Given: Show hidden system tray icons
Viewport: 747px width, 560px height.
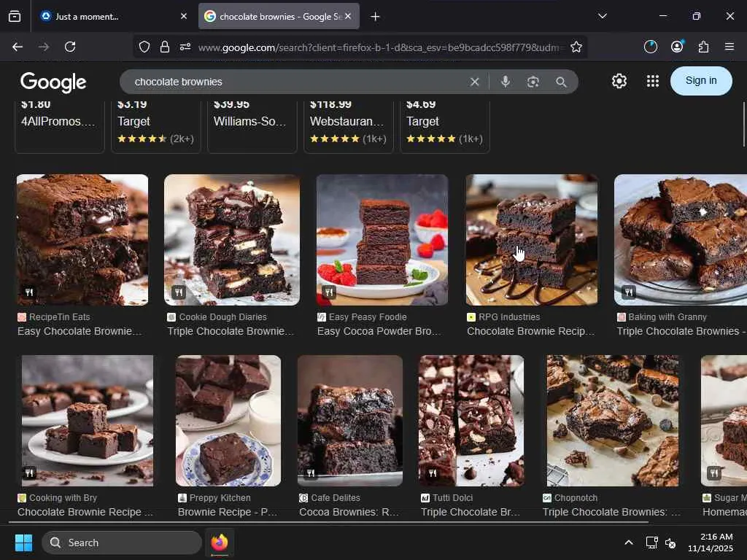Looking at the screenshot, I should 629,542.
